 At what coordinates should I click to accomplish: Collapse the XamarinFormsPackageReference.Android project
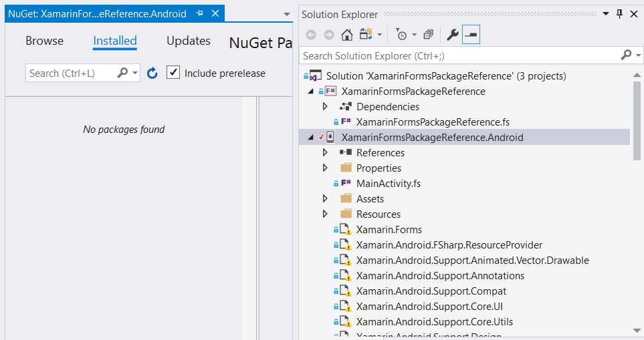(310, 138)
